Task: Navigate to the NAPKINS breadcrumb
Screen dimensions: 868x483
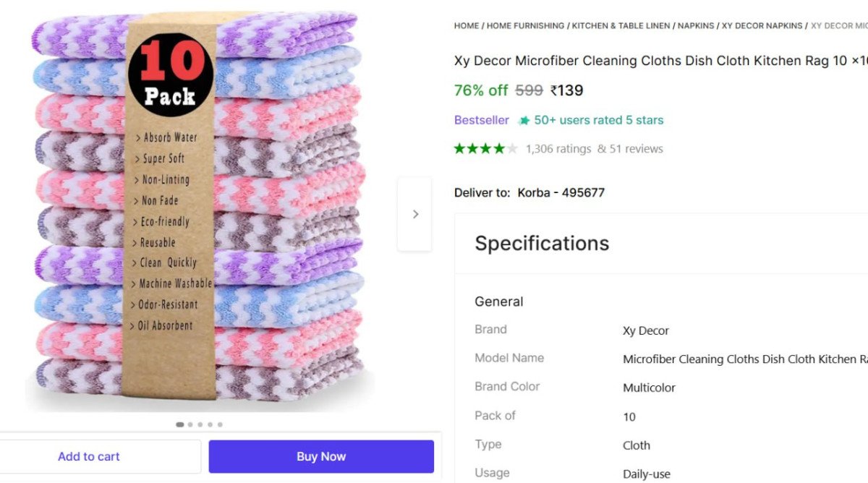Action: 696,25
